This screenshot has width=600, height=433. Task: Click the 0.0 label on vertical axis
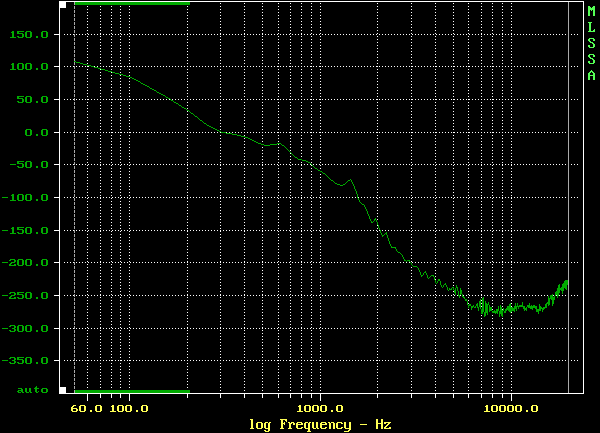coord(37,132)
